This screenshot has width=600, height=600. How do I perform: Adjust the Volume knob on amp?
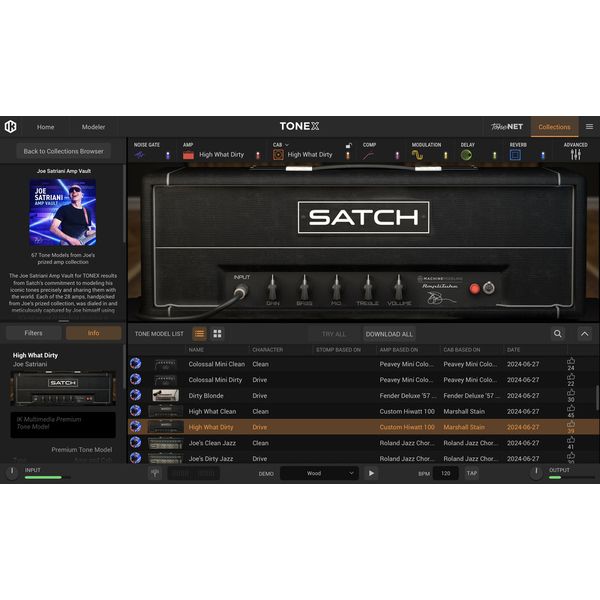(398, 288)
